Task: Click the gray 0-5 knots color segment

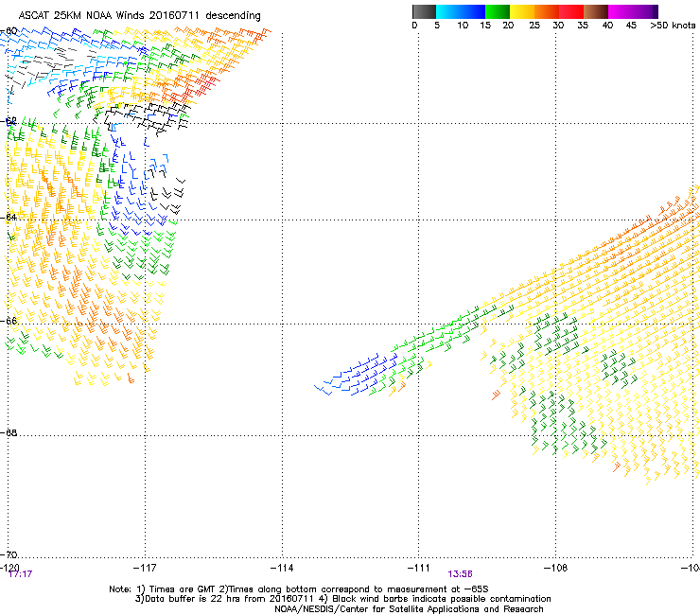Action: (x=424, y=11)
